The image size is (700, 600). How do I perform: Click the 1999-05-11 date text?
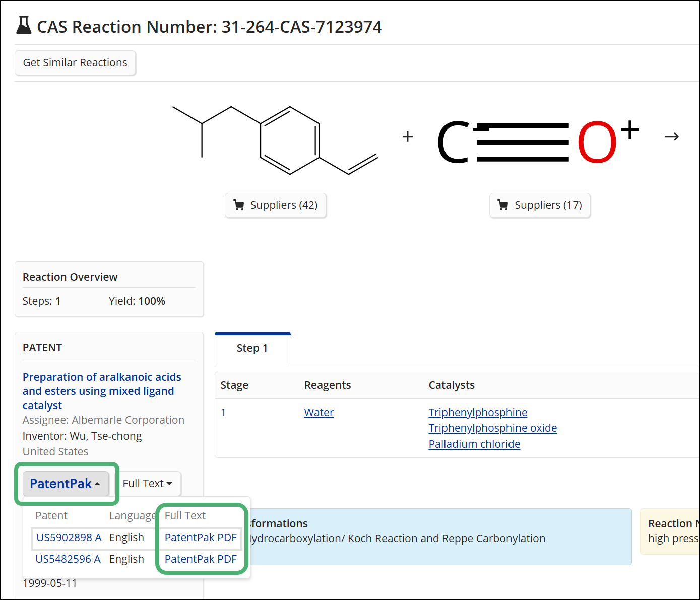click(50, 583)
